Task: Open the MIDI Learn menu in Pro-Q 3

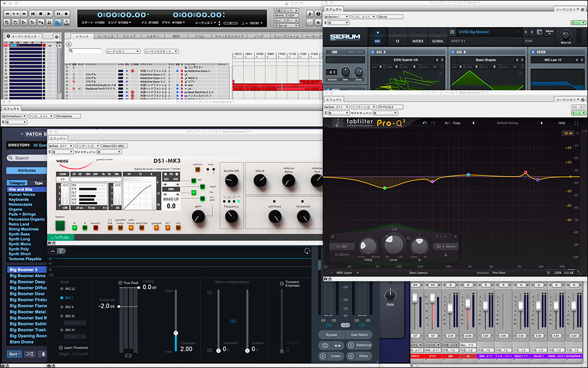Action: point(348,273)
